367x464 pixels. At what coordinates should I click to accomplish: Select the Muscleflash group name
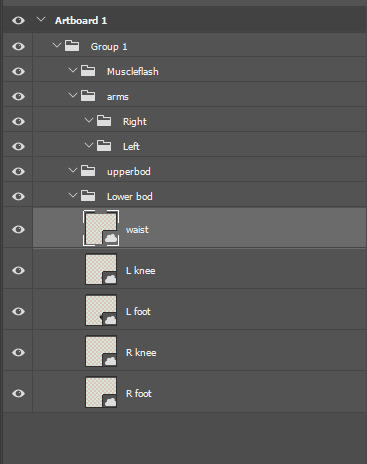[x=133, y=72]
